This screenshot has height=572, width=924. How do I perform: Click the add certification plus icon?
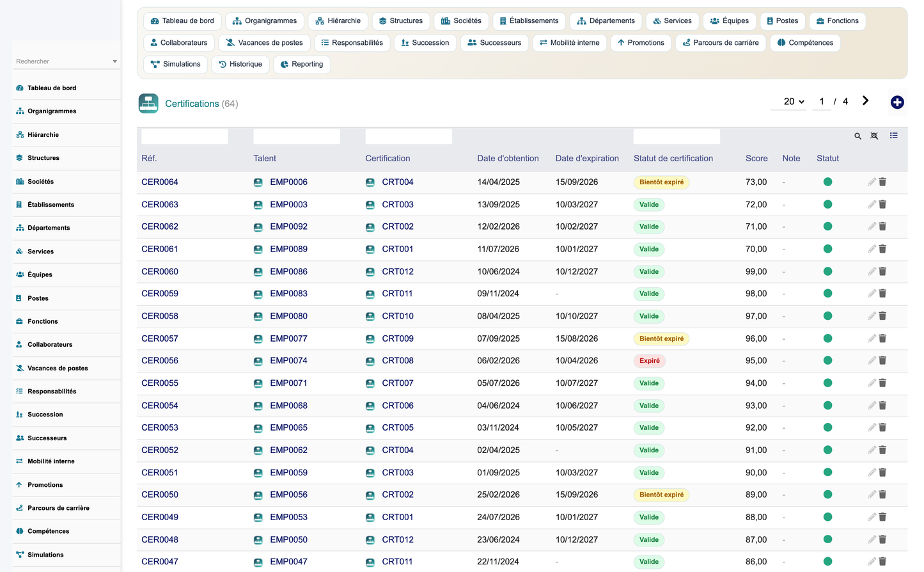(897, 102)
